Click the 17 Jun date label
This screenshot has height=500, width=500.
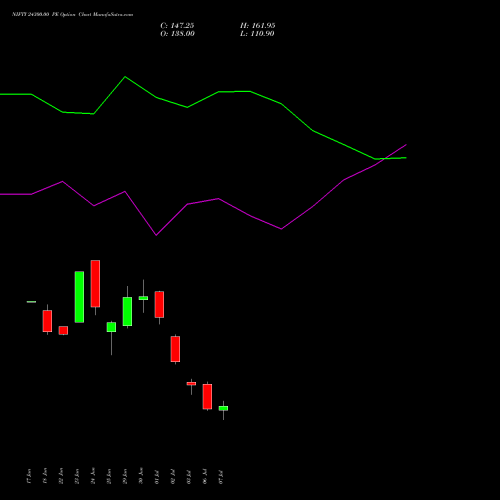click(29, 476)
